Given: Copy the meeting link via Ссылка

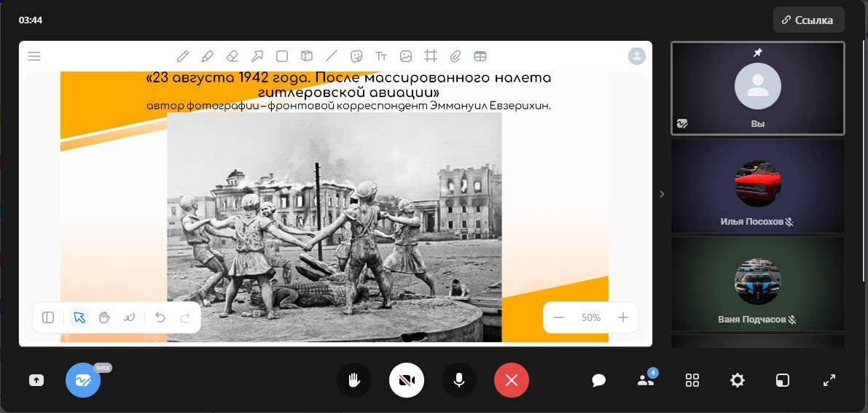Looking at the screenshot, I should point(809,20).
